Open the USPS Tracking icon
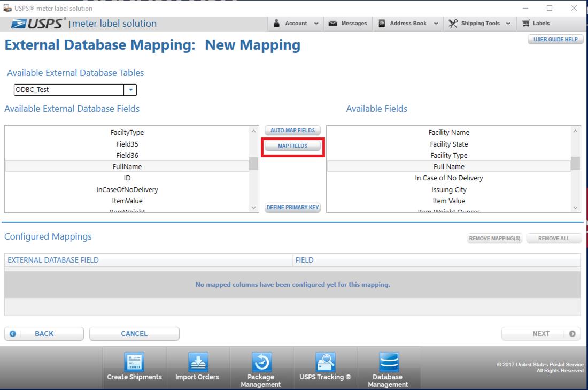 325,362
